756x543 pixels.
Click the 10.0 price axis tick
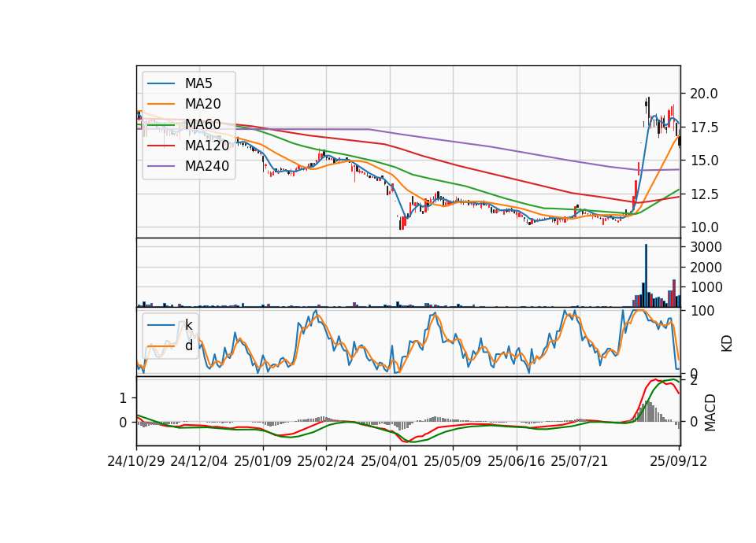[704, 227]
